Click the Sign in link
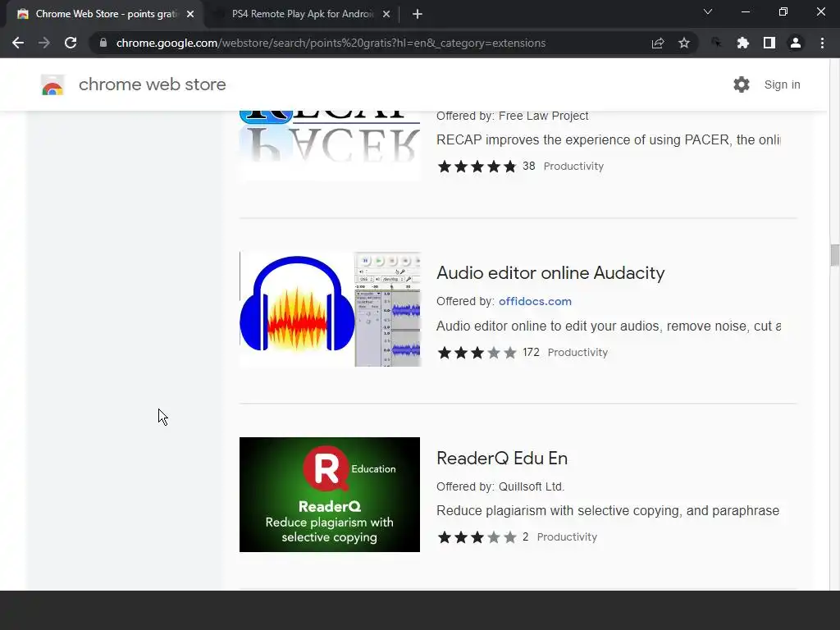 (x=782, y=84)
